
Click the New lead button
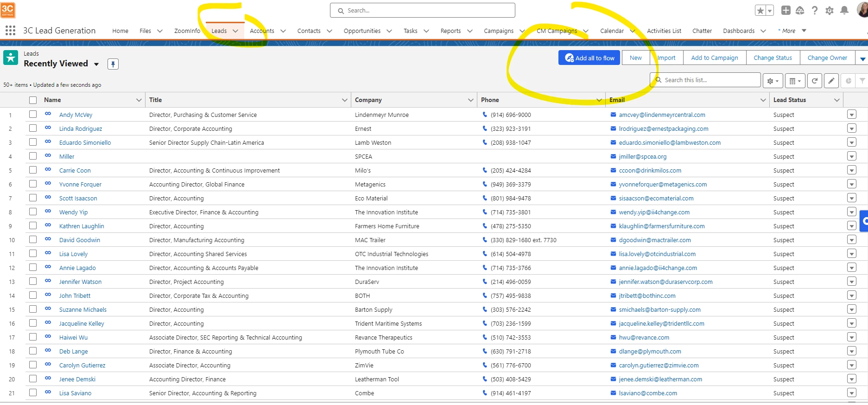pyautogui.click(x=636, y=58)
